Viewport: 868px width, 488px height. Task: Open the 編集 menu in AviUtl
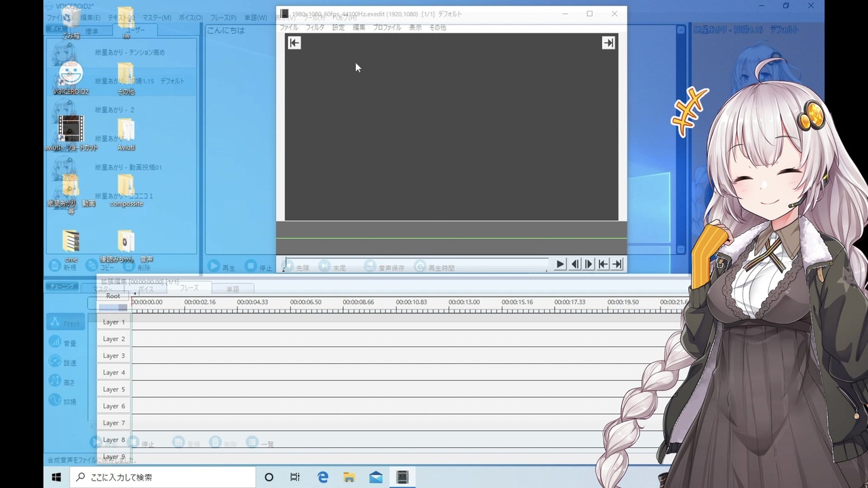pos(359,28)
